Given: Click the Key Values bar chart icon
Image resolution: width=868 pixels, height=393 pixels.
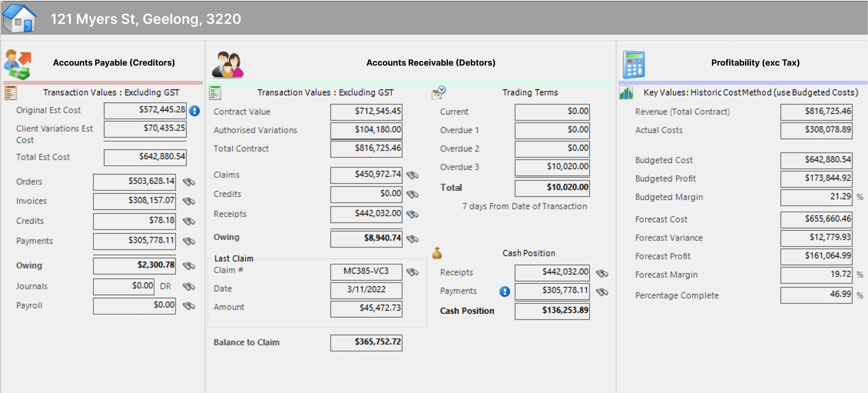Looking at the screenshot, I should click(x=626, y=93).
